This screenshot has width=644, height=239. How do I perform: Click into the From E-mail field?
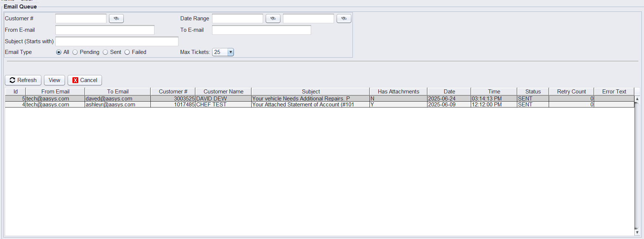[x=105, y=30]
